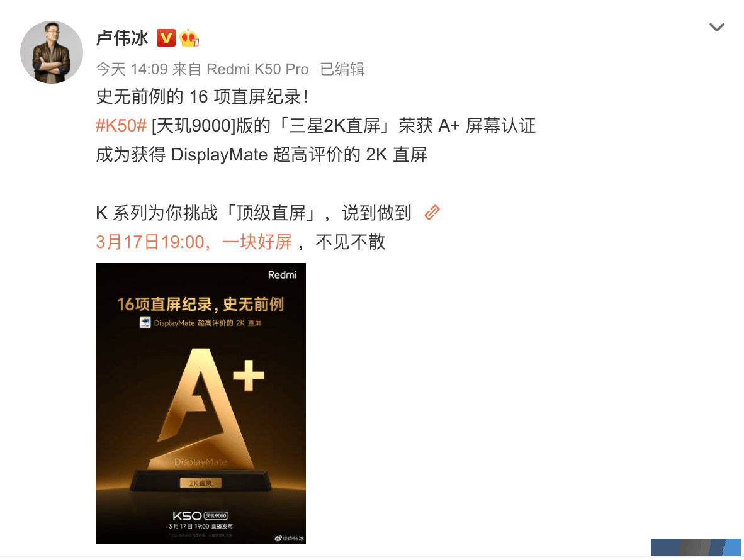Click the crown membership badge icon
The height and width of the screenshot is (560, 744).
189,38
